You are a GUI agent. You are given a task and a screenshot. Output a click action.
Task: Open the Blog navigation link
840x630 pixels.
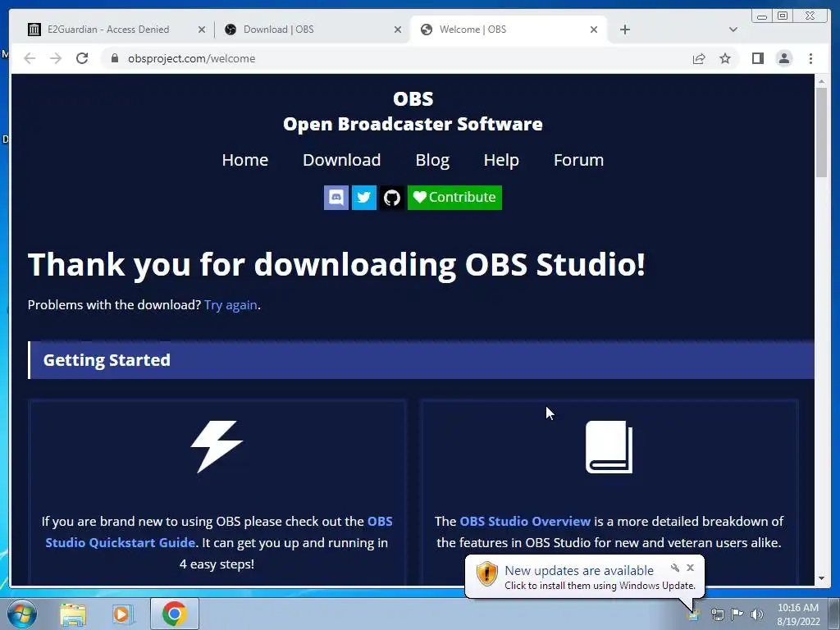(x=432, y=160)
